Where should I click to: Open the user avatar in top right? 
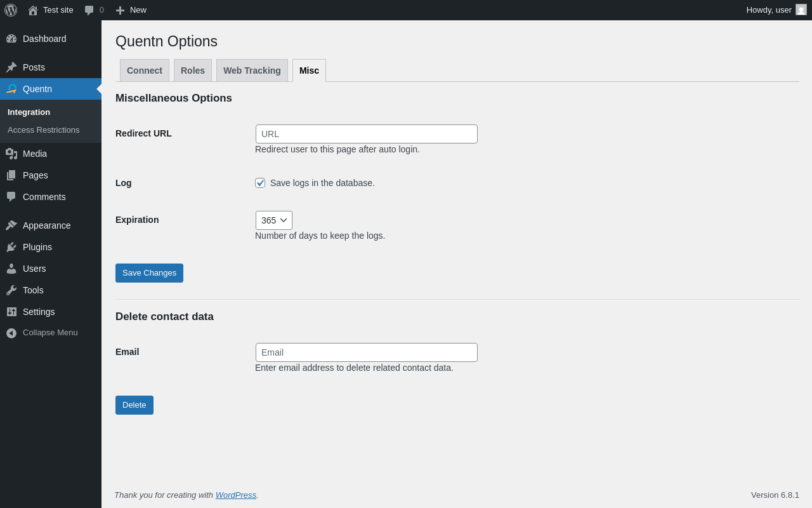click(801, 10)
